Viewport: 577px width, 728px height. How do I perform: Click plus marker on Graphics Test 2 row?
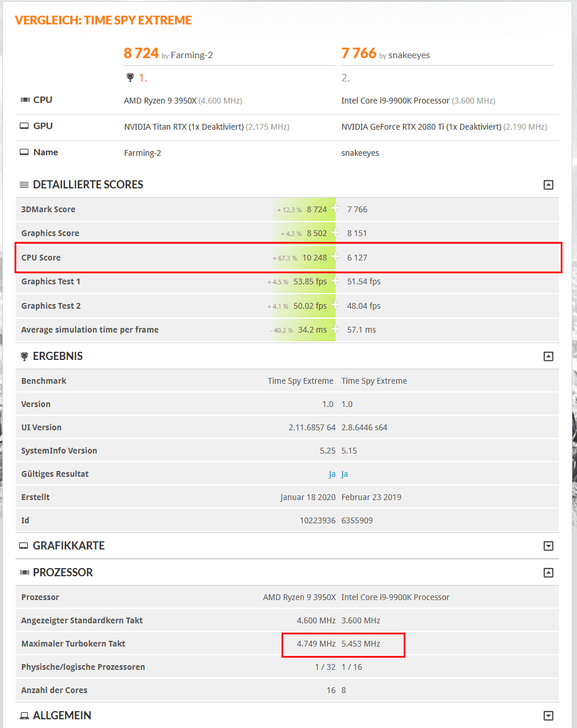pyautogui.click(x=335, y=305)
